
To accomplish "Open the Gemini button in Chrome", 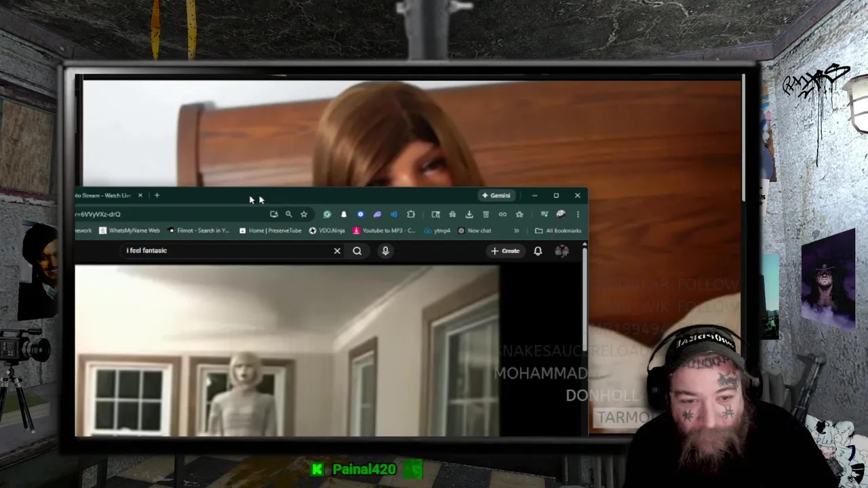I will click(496, 195).
